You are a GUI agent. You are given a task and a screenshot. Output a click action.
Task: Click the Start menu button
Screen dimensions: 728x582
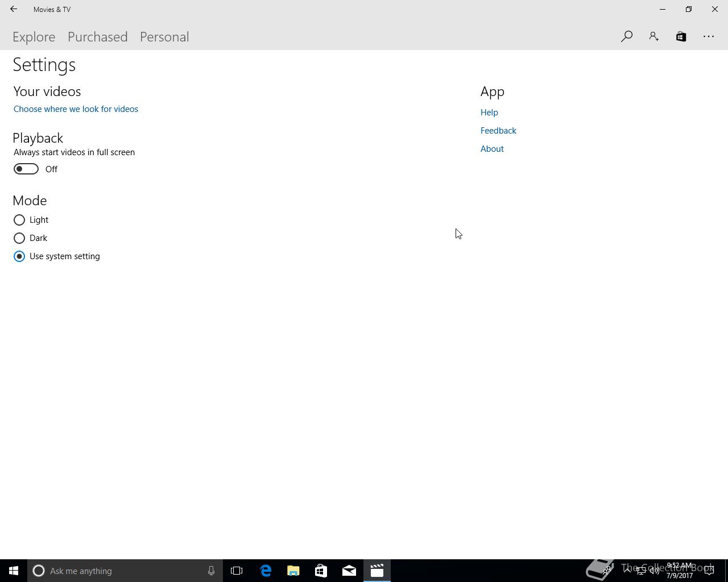point(14,571)
